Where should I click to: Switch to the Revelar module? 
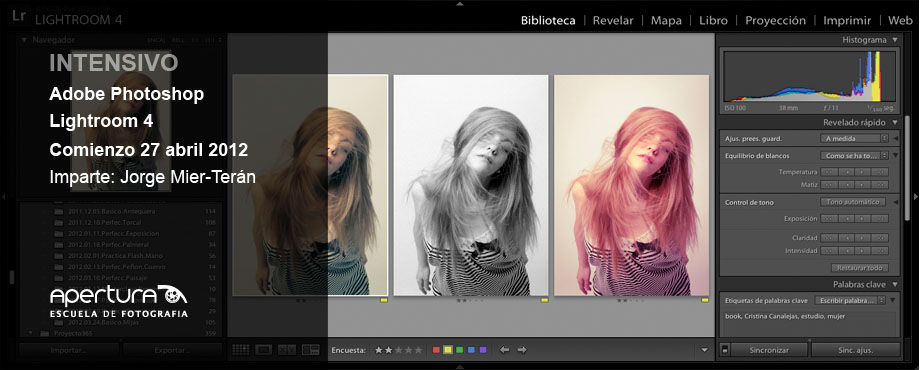coord(613,21)
